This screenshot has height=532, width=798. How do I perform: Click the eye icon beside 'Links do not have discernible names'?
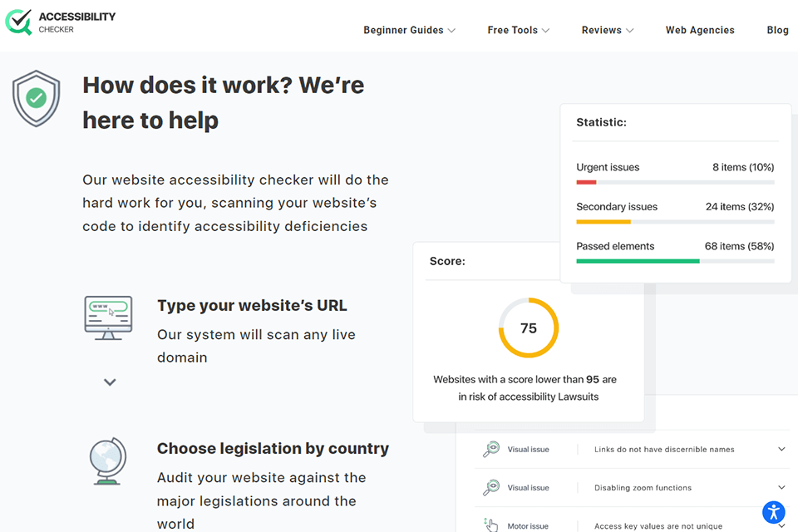point(491,449)
